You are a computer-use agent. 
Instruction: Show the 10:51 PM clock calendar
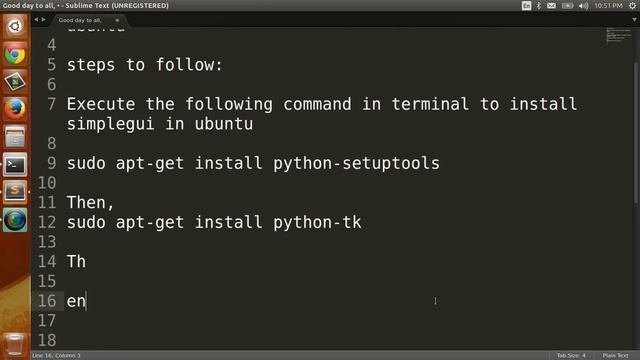(608, 6)
